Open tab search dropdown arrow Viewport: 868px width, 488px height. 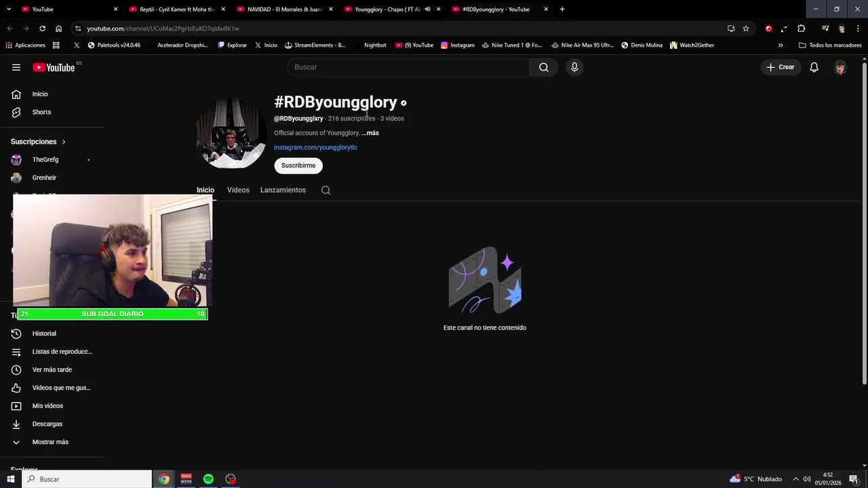tap(9, 9)
